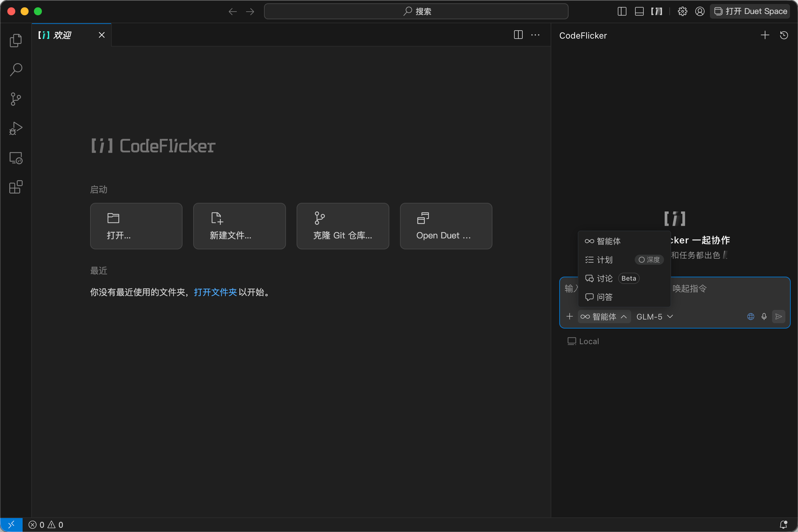
Task: Toggle the web search globe icon
Action: tap(750, 317)
